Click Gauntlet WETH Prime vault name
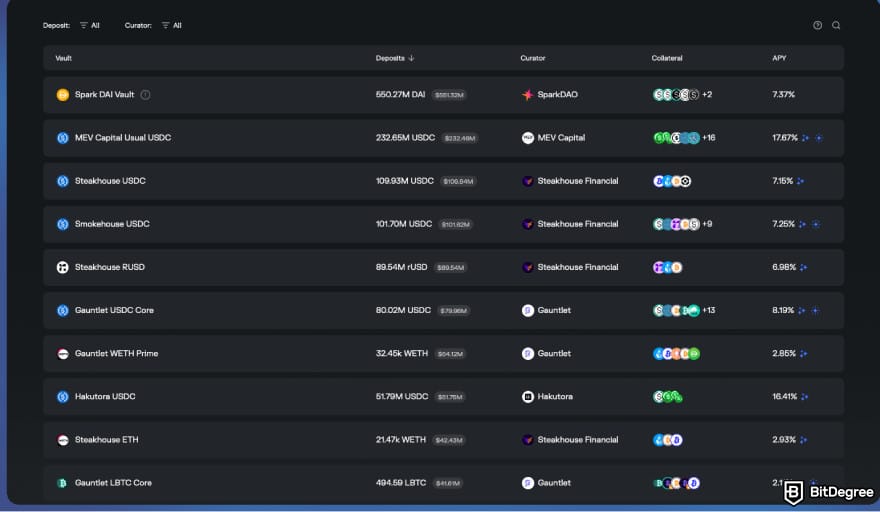 coord(116,354)
